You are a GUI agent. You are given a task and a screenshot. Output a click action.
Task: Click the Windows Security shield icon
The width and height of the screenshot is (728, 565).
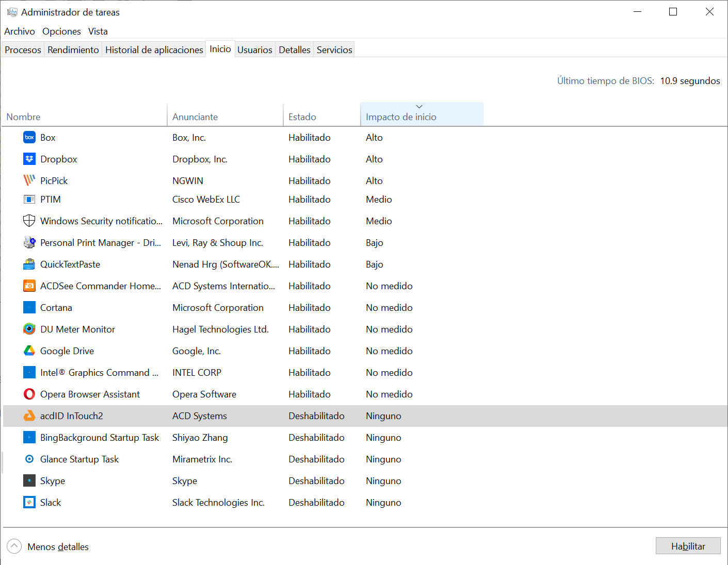[x=29, y=221]
